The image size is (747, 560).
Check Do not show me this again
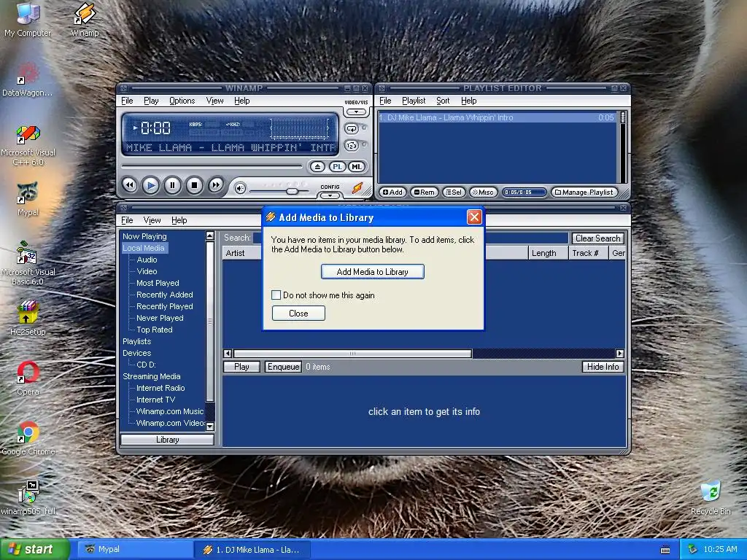(276, 295)
